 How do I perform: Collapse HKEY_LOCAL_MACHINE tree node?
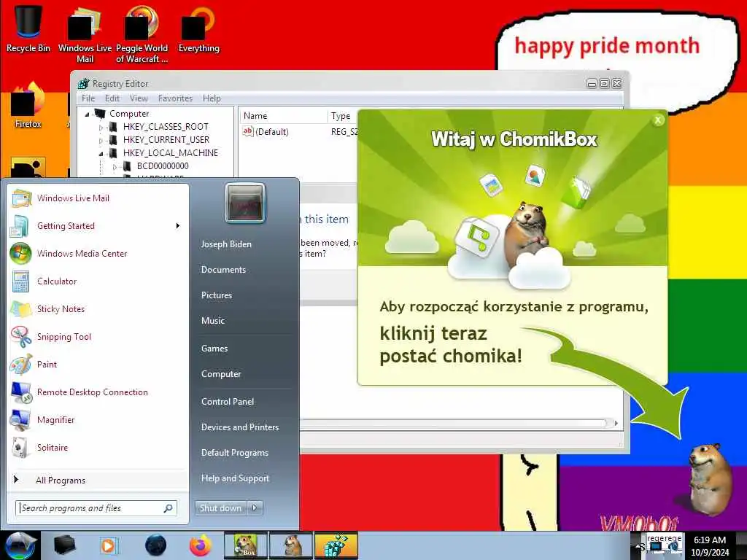[x=101, y=154]
